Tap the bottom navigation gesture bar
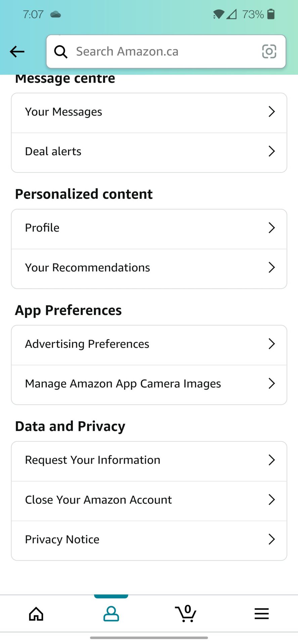This screenshot has height=644, width=298. (149, 638)
